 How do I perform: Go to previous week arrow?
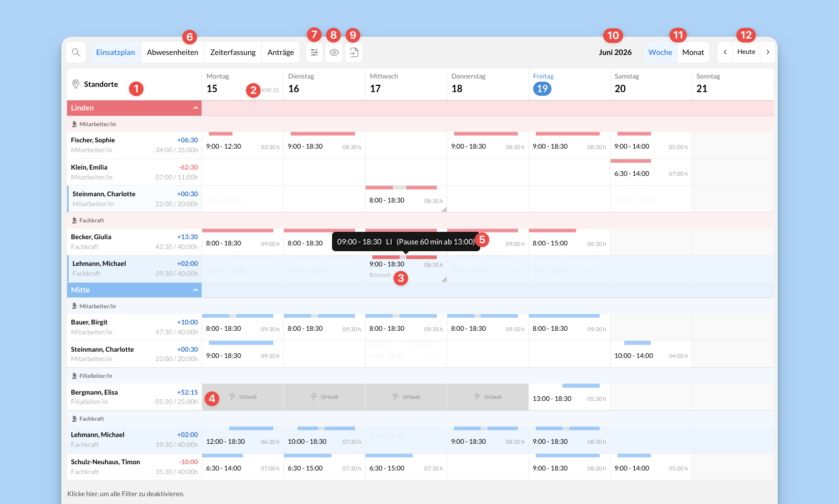725,52
